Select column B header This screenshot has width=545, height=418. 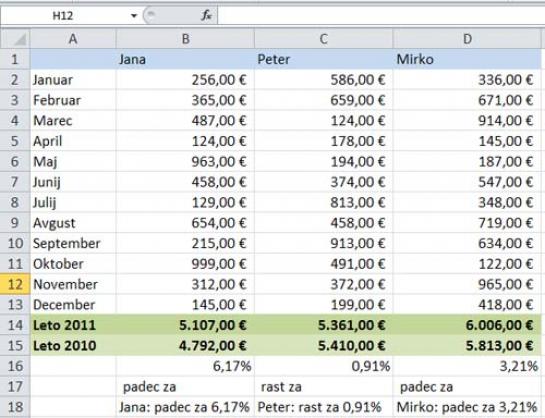185,39
